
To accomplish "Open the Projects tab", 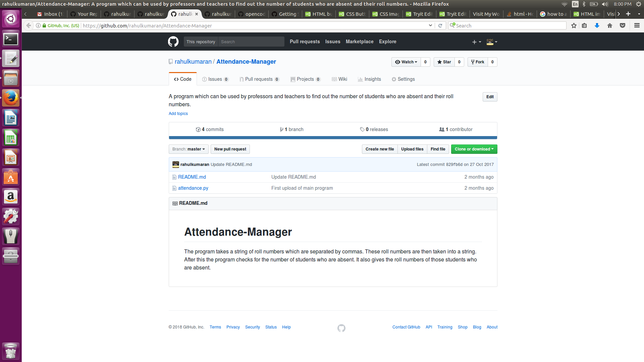I will pyautogui.click(x=306, y=79).
